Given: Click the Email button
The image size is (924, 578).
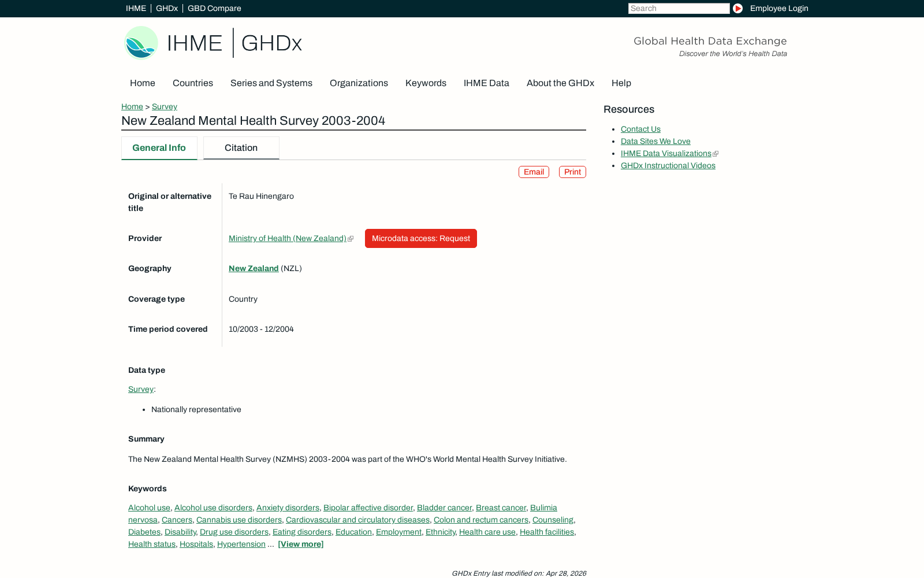Looking at the screenshot, I should click(534, 172).
